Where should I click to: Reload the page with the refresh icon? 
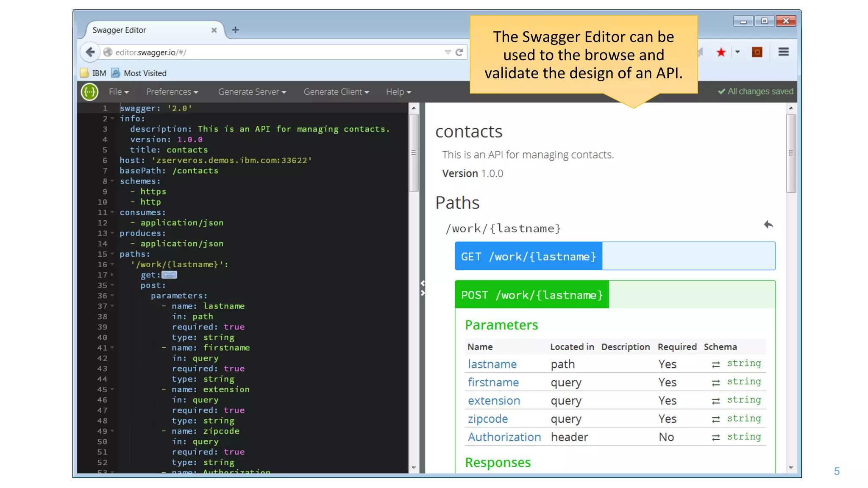(x=459, y=52)
